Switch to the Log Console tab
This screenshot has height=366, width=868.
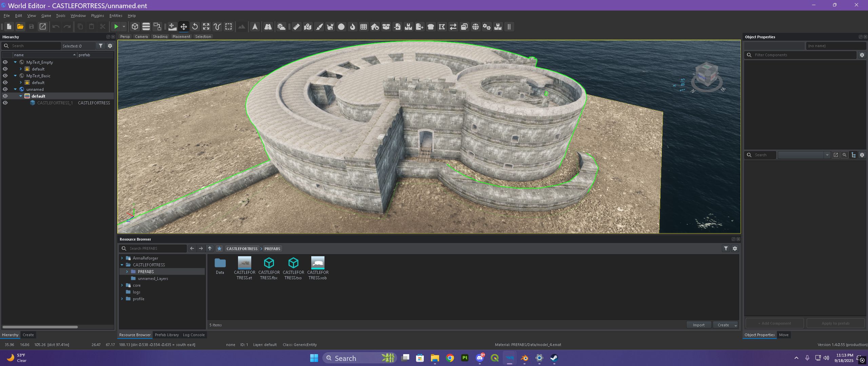(x=194, y=335)
